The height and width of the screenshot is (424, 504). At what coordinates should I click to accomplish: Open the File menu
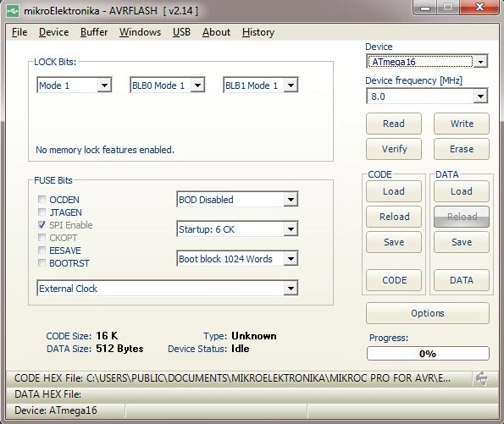pos(19,32)
